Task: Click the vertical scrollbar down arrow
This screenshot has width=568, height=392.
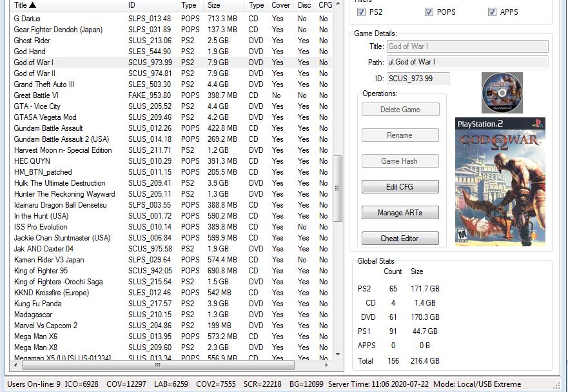Action: pos(338,355)
